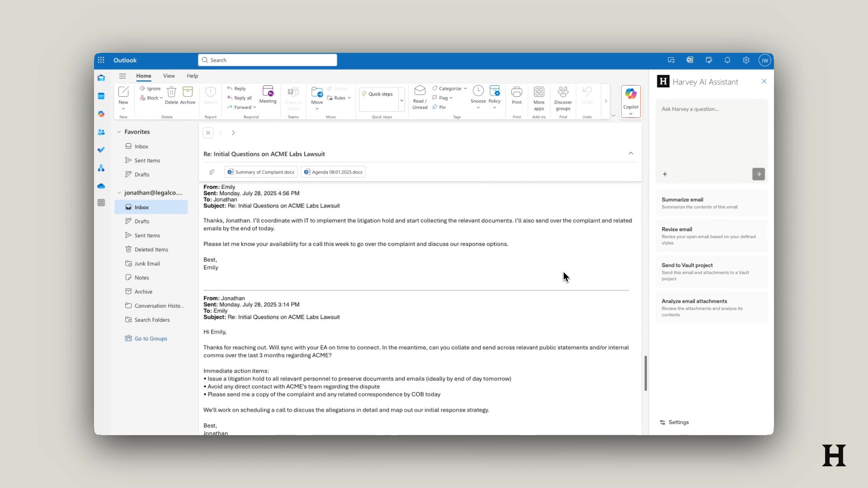Open Discover groups
The image size is (868, 488).
[x=563, y=98]
